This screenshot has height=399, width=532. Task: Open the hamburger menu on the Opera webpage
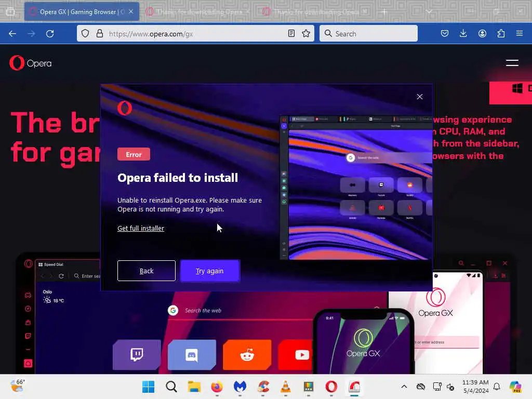pyautogui.click(x=512, y=63)
